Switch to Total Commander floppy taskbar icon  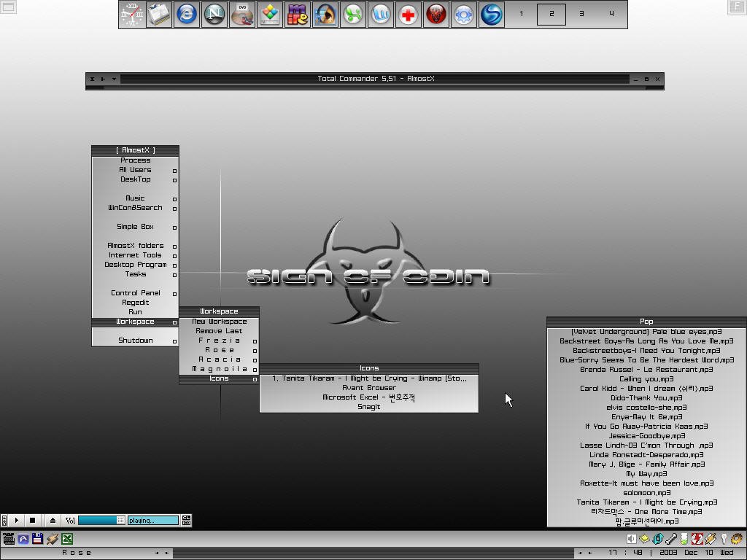pyautogui.click(x=38, y=539)
